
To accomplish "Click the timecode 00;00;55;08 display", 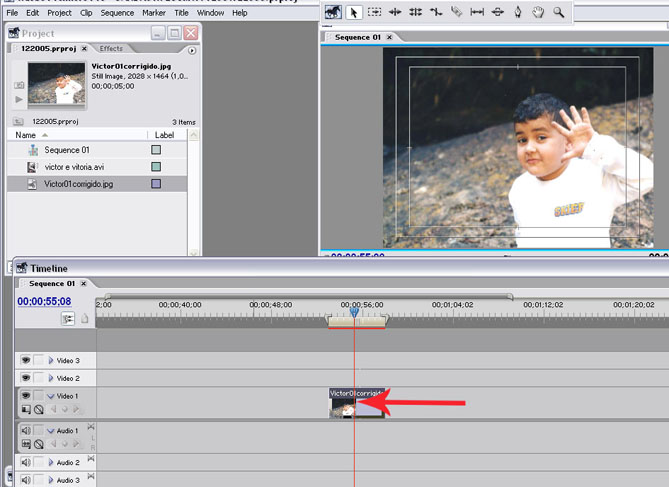I will click(44, 301).
